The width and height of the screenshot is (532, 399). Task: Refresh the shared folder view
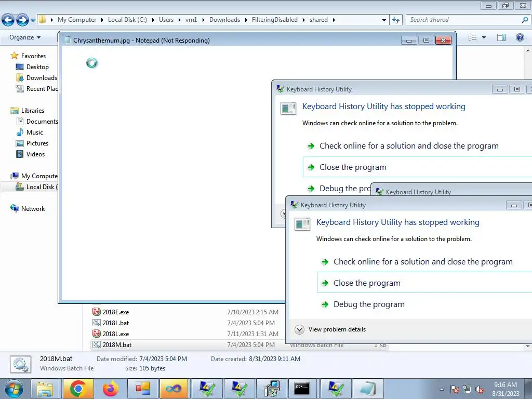(x=395, y=20)
